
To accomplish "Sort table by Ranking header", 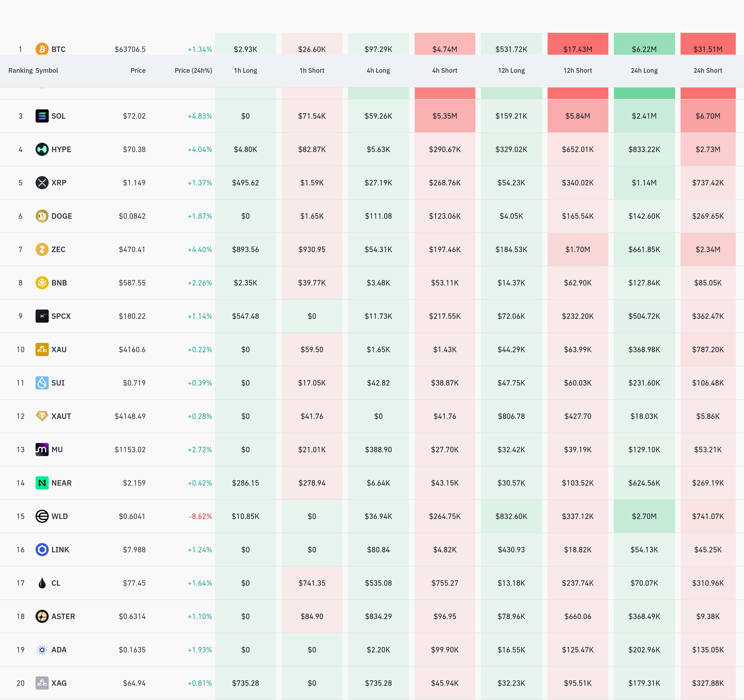I will click(21, 70).
